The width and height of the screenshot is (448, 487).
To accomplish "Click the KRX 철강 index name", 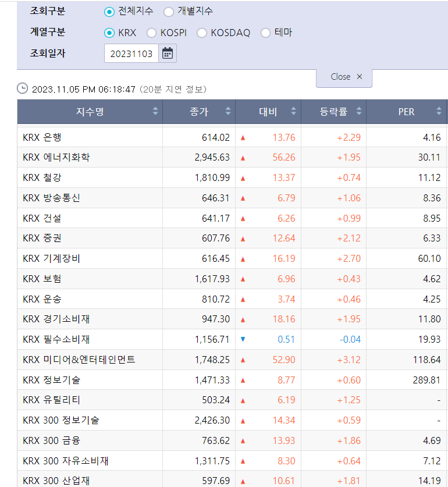I will coord(42,177).
